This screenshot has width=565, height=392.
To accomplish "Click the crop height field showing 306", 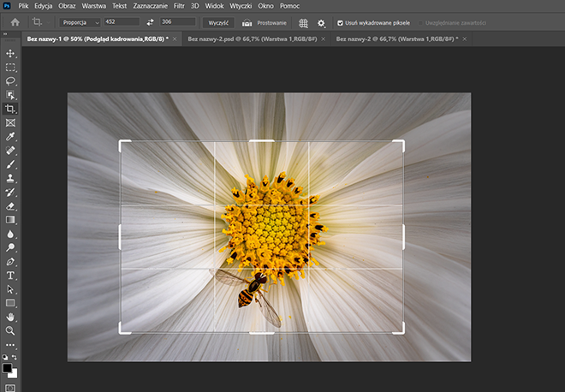I will tap(178, 21).
